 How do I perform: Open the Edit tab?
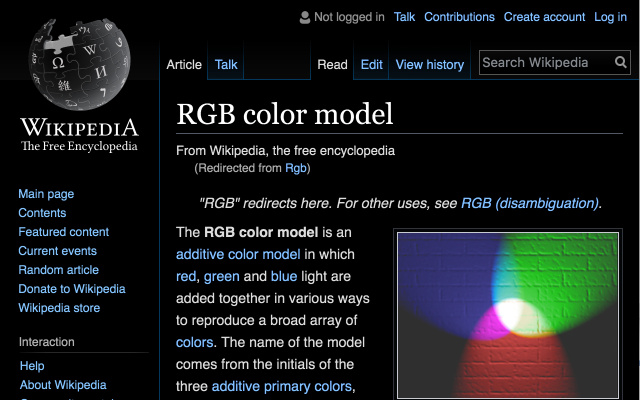[x=371, y=64]
